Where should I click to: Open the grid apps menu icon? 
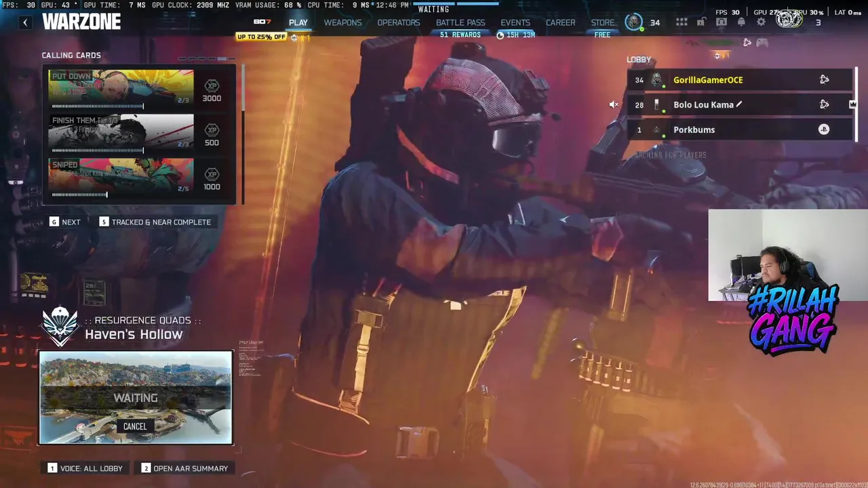[x=682, y=22]
